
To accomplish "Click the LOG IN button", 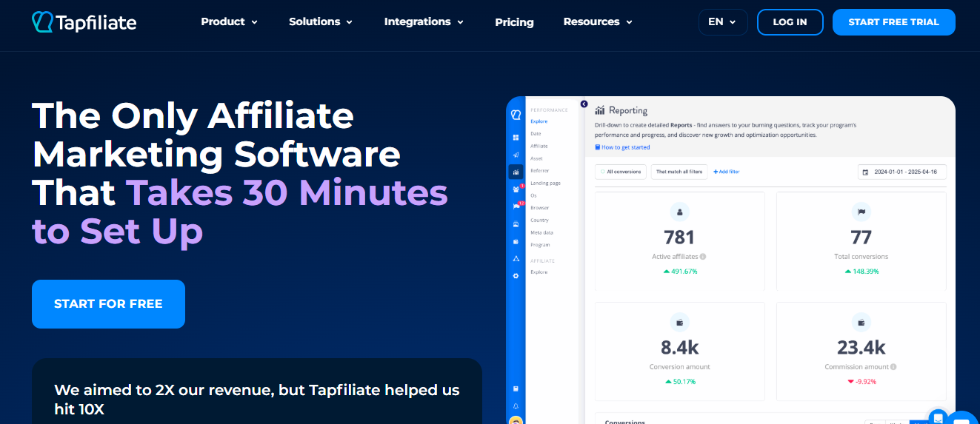I will click(x=790, y=21).
